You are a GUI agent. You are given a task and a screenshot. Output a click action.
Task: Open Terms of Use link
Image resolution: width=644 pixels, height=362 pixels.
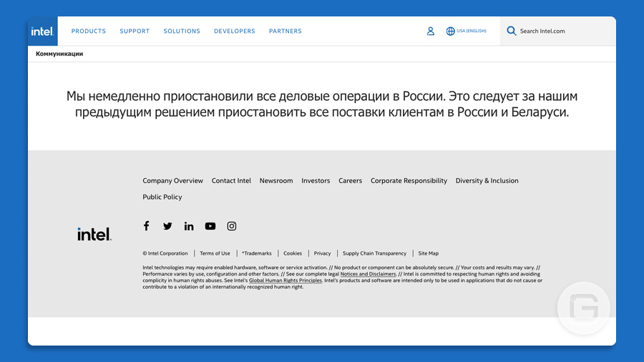coord(215,253)
